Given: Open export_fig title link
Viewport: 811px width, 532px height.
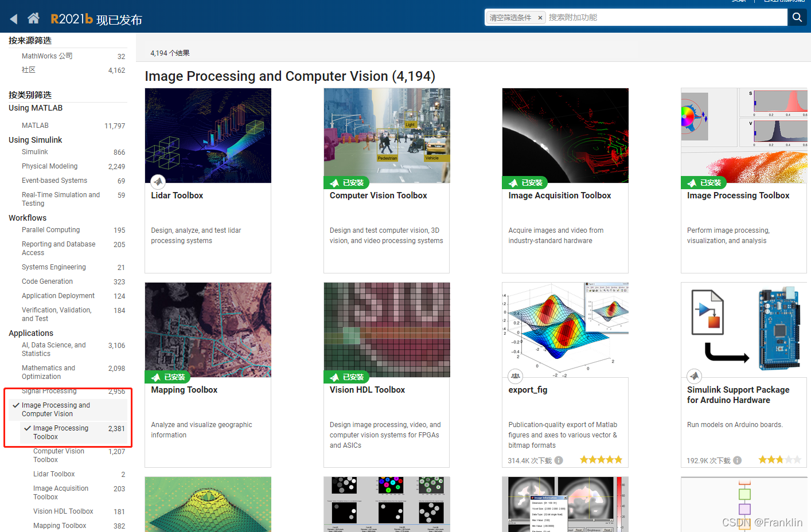Looking at the screenshot, I should 528,390.
